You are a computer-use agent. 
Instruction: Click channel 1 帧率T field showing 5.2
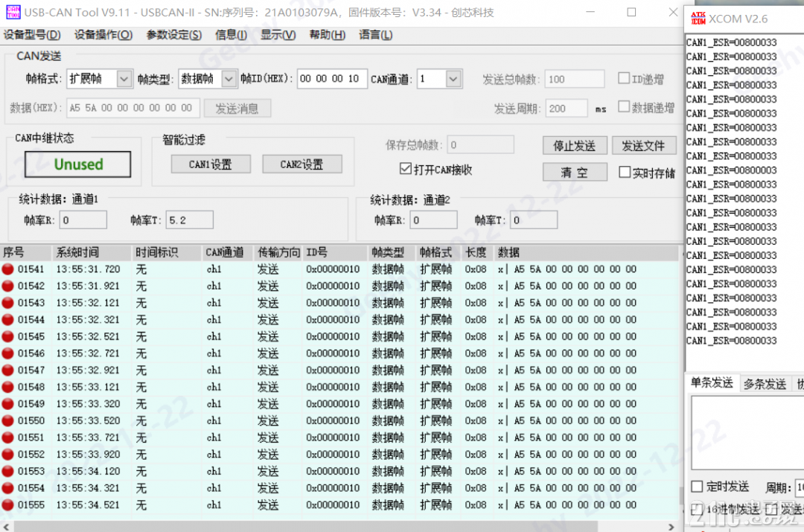(189, 220)
